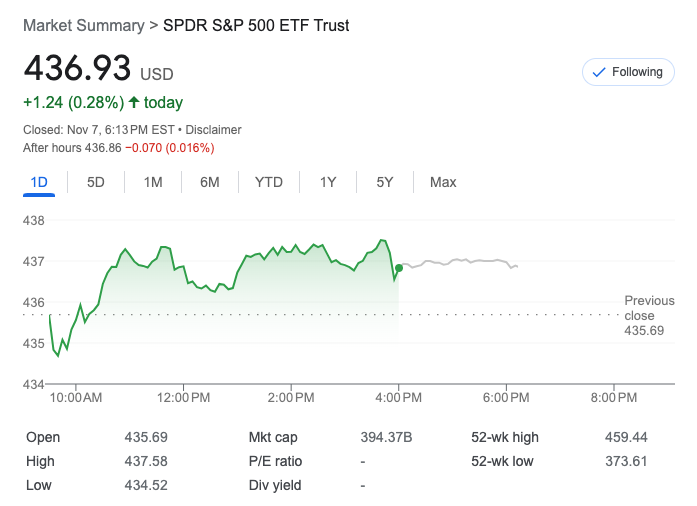This screenshot has height=506, width=697.
Task: Click the green up arrow icon
Action: click(134, 102)
